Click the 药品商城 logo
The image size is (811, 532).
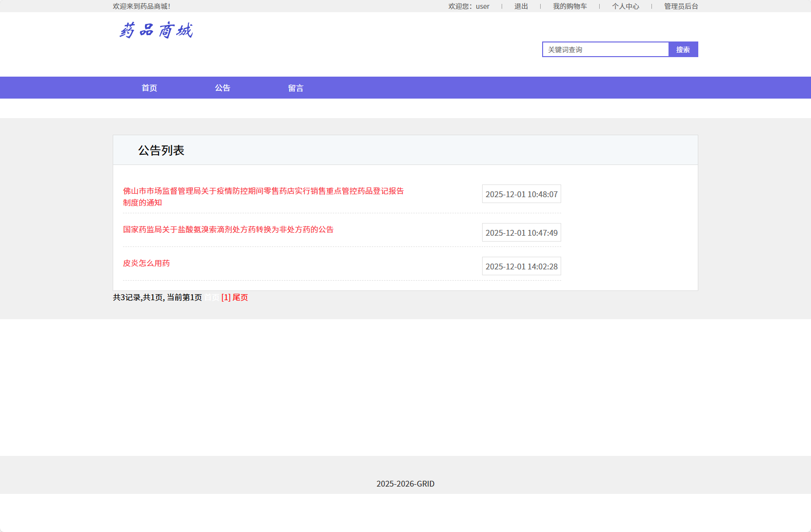point(156,30)
